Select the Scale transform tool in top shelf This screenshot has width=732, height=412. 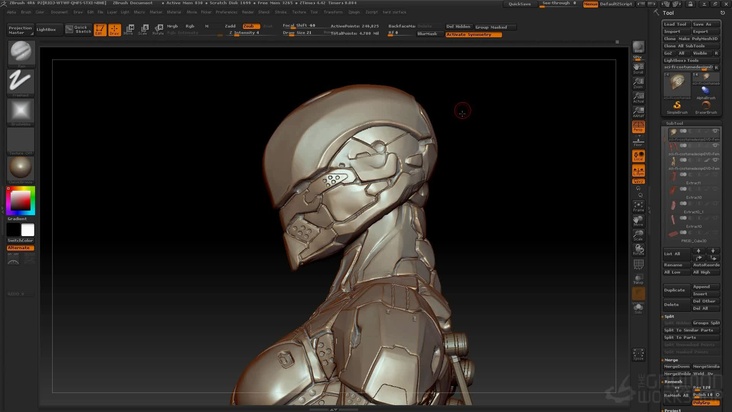point(144,30)
